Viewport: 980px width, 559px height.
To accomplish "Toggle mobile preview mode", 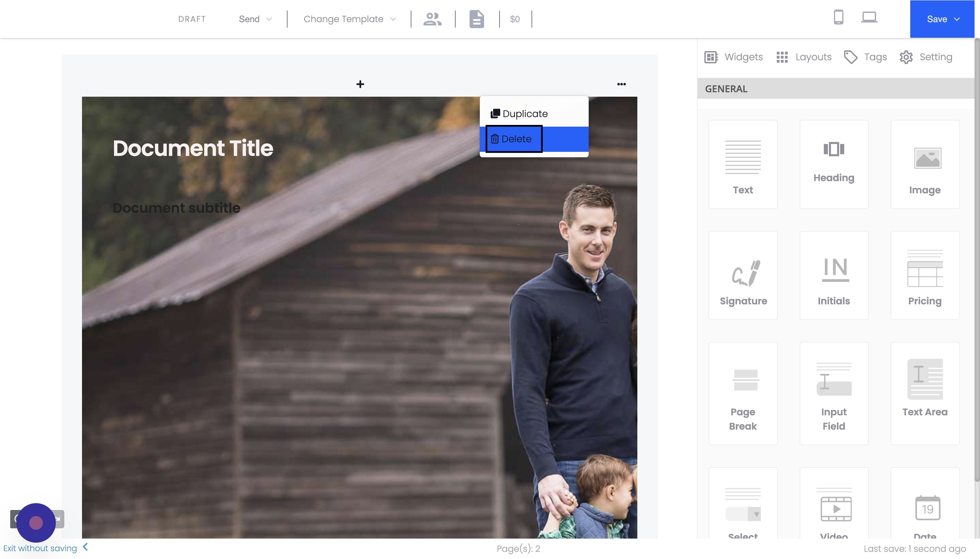I will 838,17.
